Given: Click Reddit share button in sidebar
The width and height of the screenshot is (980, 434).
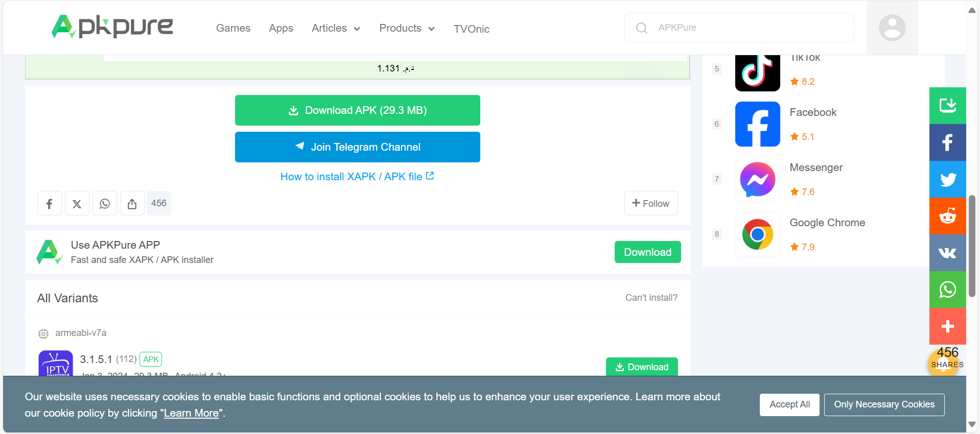Looking at the screenshot, I should pyautogui.click(x=947, y=216).
